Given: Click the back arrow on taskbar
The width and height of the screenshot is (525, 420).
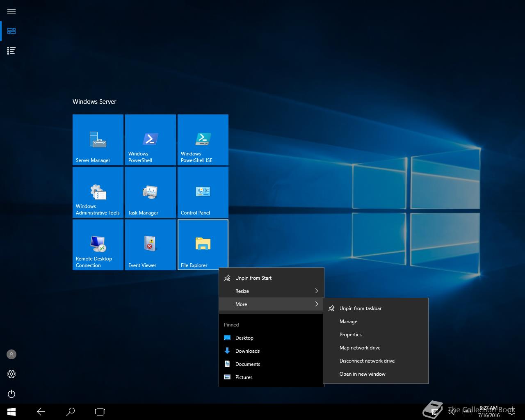Looking at the screenshot, I should [x=41, y=412].
